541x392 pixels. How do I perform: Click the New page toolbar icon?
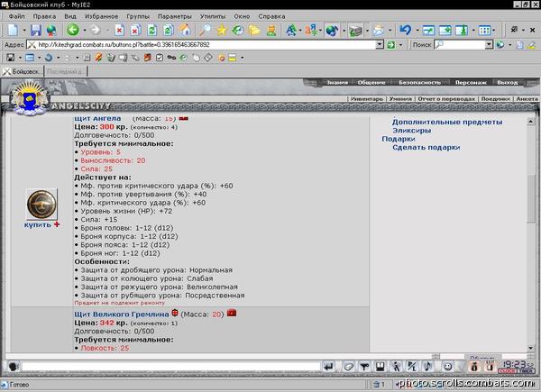[x=14, y=31]
